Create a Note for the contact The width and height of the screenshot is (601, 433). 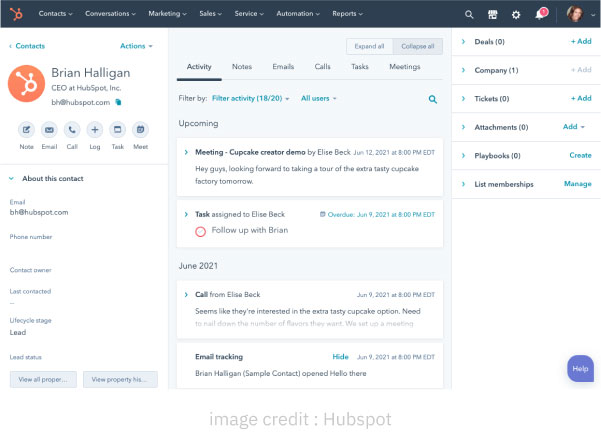(26, 130)
